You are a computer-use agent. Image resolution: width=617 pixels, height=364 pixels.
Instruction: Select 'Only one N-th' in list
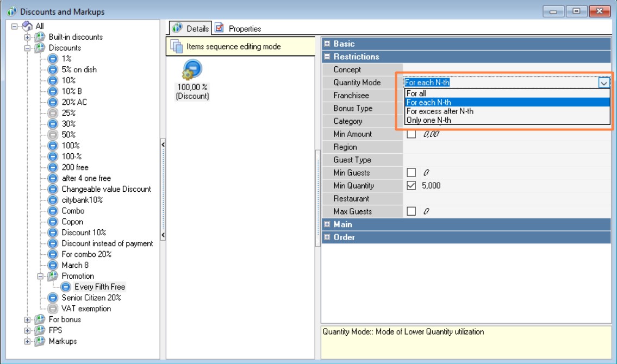click(x=428, y=120)
